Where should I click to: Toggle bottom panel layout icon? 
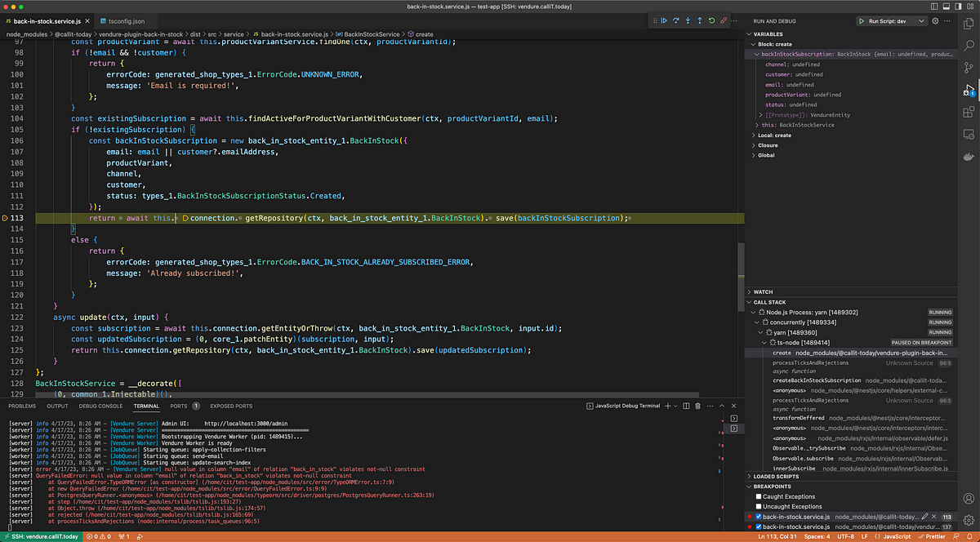coord(948,7)
